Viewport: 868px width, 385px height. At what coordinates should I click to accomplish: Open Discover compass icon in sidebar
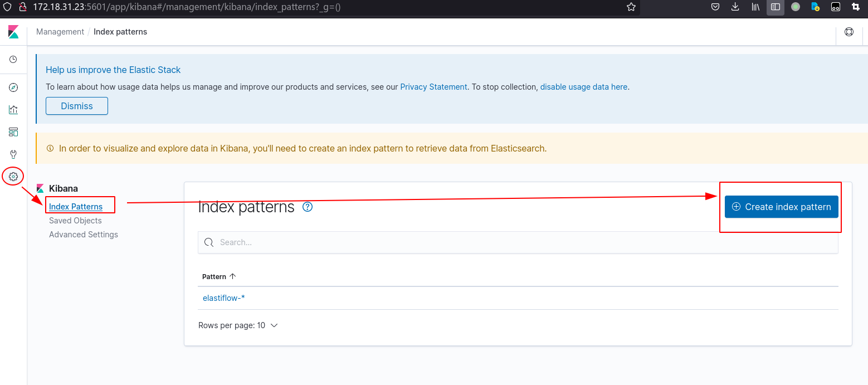coord(13,87)
